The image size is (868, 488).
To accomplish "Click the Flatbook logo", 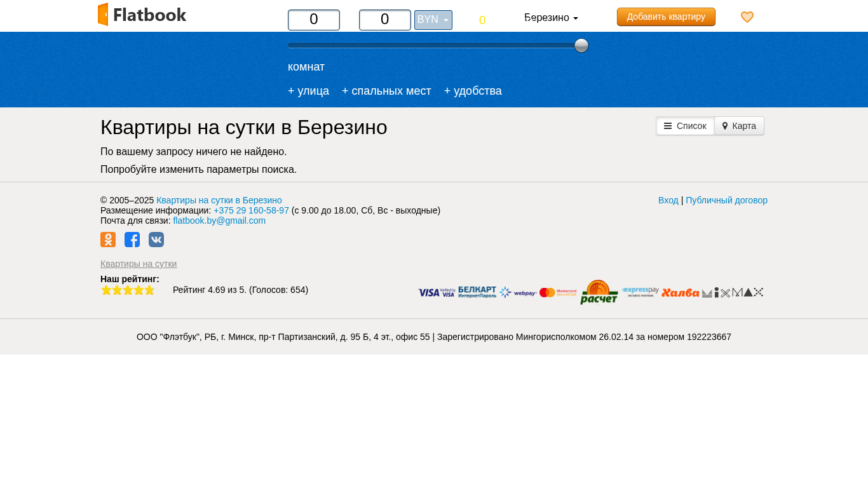I will click(142, 15).
